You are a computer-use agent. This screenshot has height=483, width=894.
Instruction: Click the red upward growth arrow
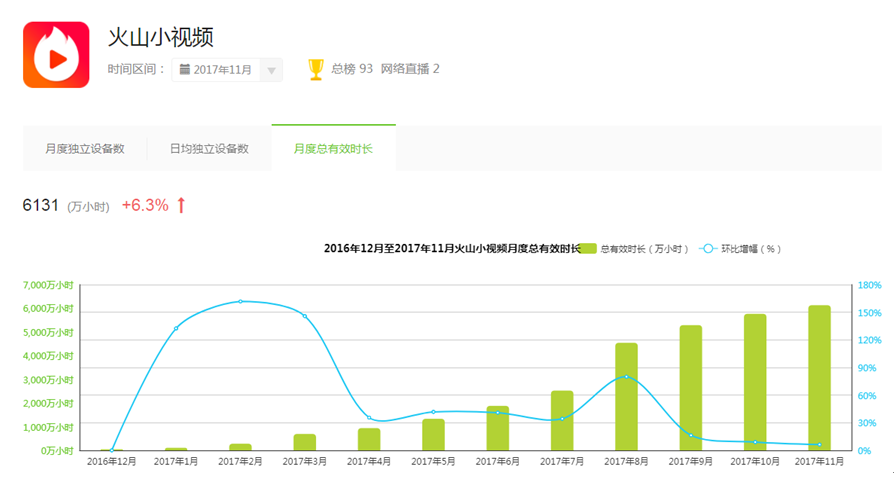(x=181, y=205)
